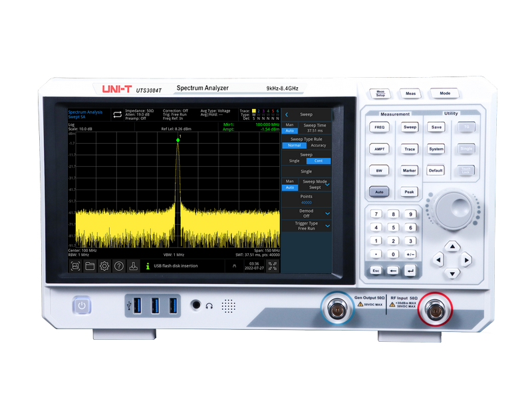The height and width of the screenshot is (399, 532).
Task: Tap the screenshot capture icon on screen
Action: point(75,266)
